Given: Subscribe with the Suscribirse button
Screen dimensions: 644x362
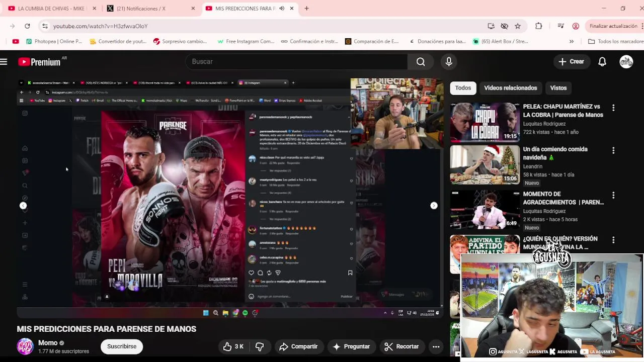Looking at the screenshot, I should pyautogui.click(x=122, y=346).
